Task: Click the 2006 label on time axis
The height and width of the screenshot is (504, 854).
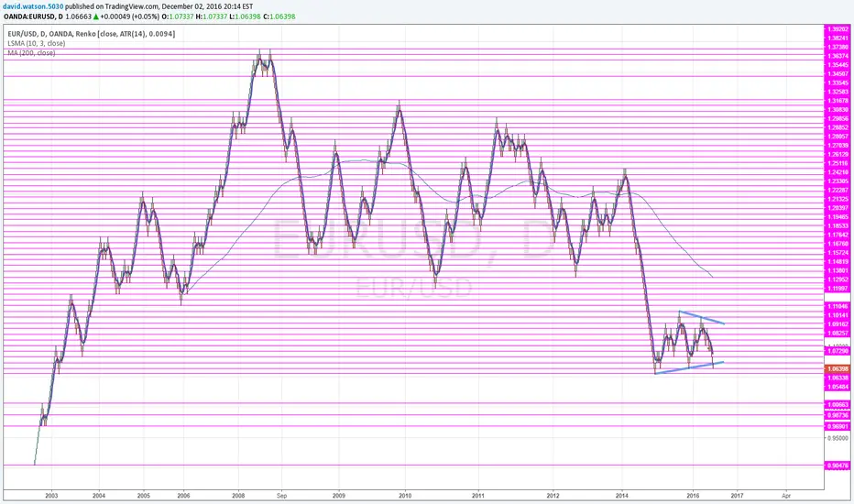Action: pyautogui.click(x=183, y=496)
